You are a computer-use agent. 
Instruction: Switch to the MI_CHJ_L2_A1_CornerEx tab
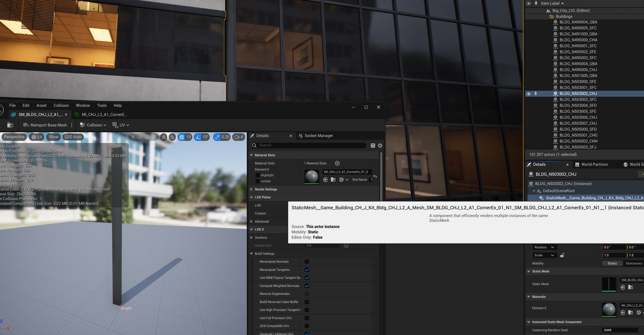point(101,114)
